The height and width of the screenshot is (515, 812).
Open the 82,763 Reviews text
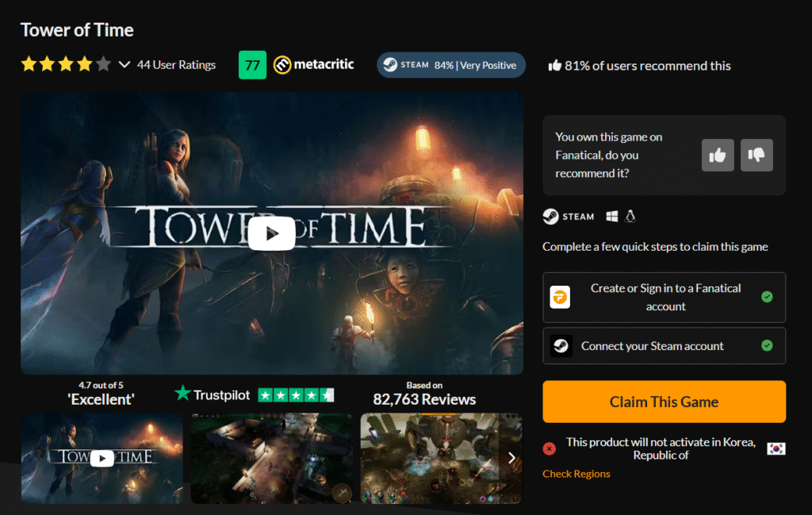(x=424, y=399)
